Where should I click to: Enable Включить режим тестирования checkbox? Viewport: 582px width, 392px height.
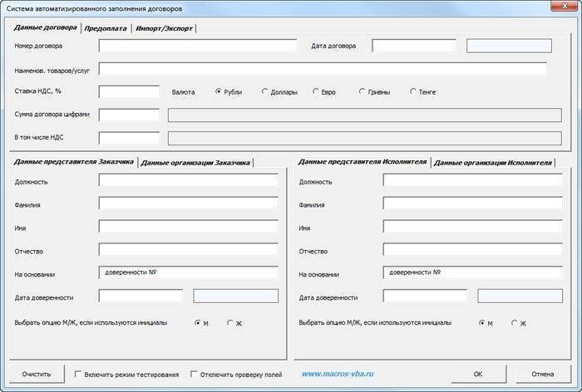point(78,374)
